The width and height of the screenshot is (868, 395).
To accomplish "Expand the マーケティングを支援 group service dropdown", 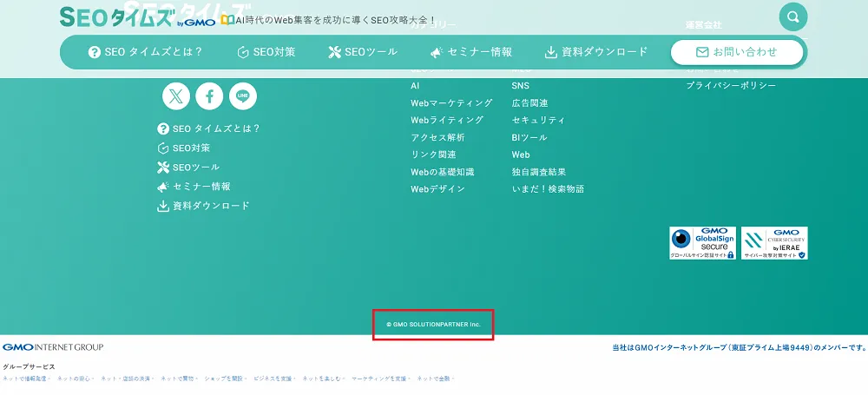I will coord(381,379).
